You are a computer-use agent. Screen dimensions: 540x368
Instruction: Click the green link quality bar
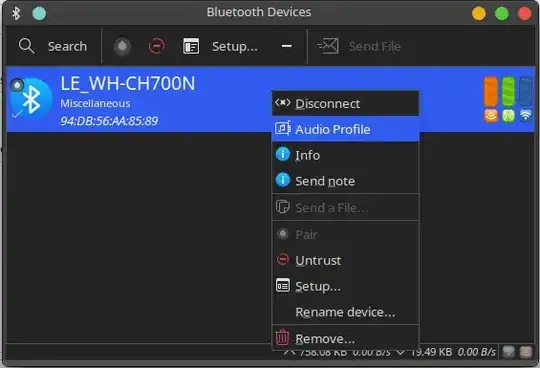pos(508,92)
